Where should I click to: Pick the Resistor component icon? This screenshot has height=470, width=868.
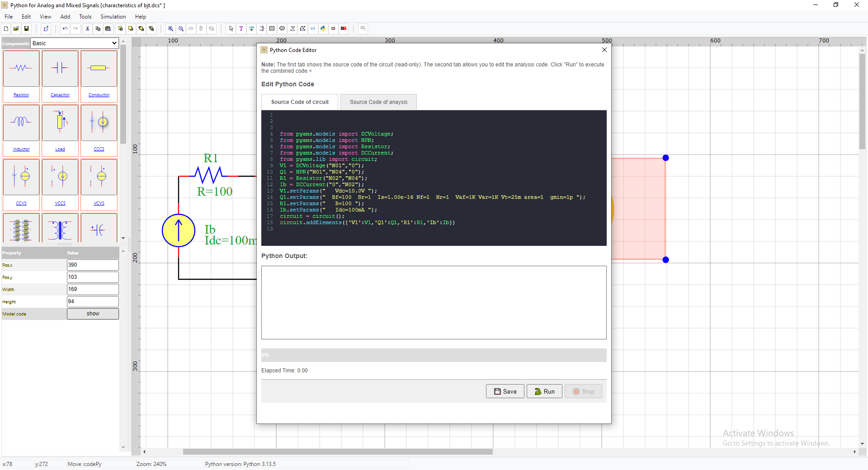21,68
